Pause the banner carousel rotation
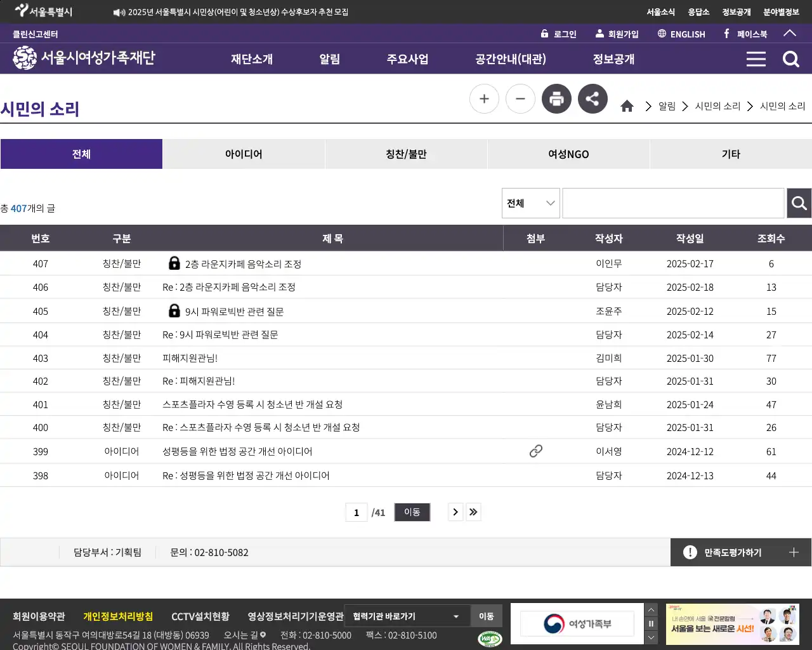The height and width of the screenshot is (650, 812). point(651,624)
